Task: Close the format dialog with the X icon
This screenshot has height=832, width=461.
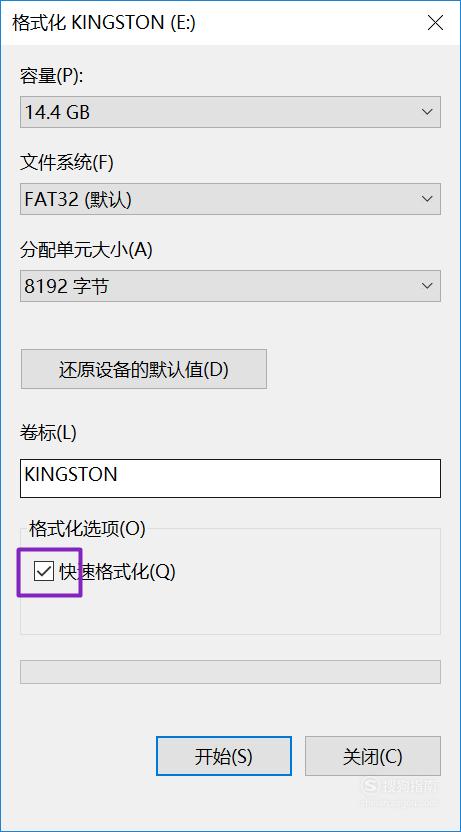Action: (x=435, y=23)
